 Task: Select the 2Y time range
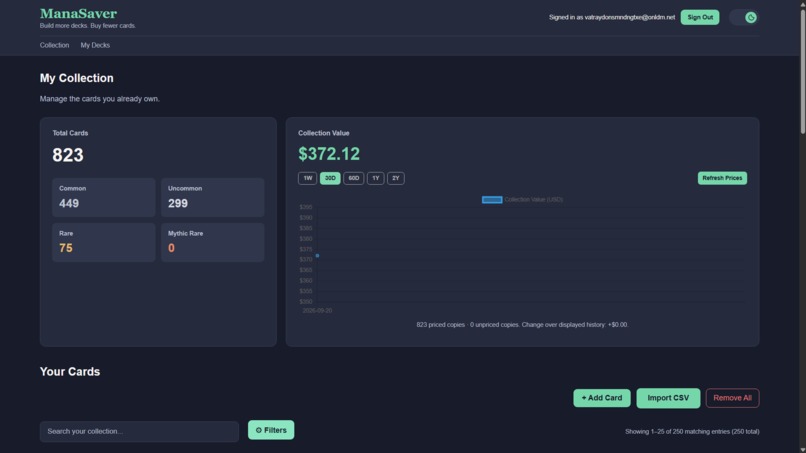pyautogui.click(x=396, y=178)
